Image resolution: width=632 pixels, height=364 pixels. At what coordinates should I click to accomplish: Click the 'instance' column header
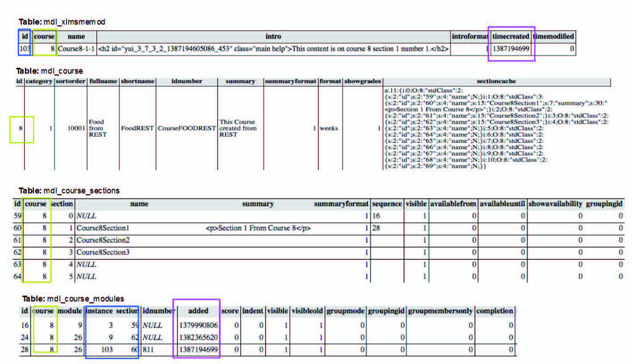pyautogui.click(x=99, y=310)
